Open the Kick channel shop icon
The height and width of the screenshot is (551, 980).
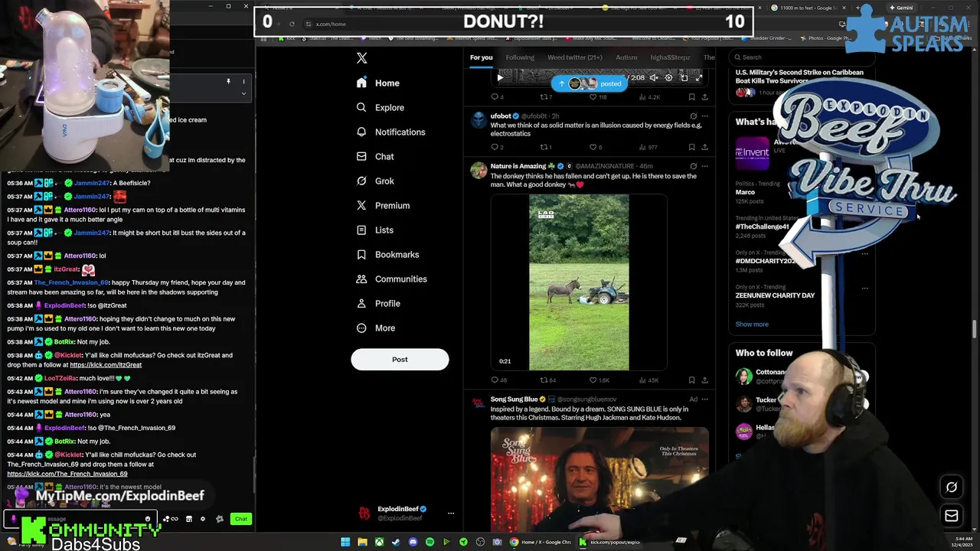click(189, 519)
